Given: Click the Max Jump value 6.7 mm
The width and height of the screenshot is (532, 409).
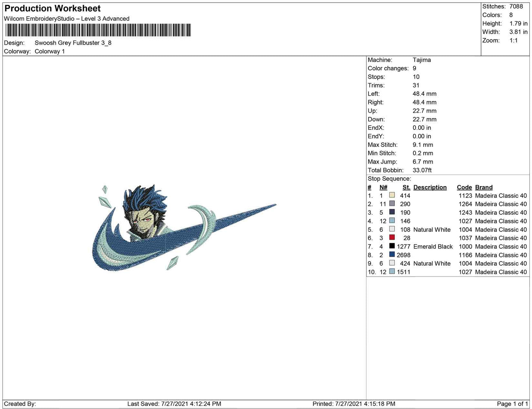Looking at the screenshot, I should pos(423,162).
